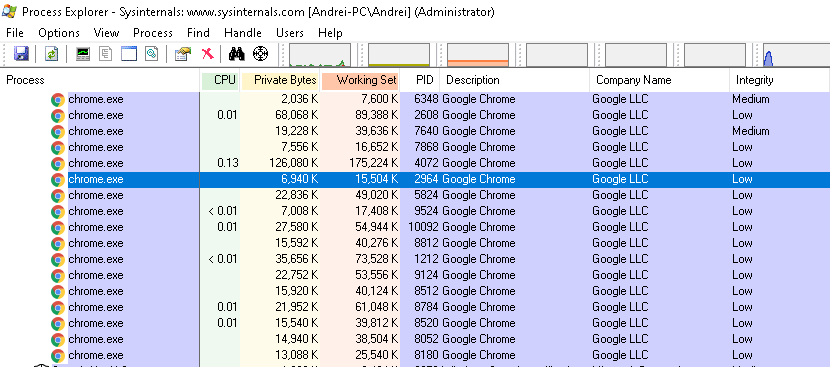Select the chrome.exe row with PID 7868

(x=415, y=147)
